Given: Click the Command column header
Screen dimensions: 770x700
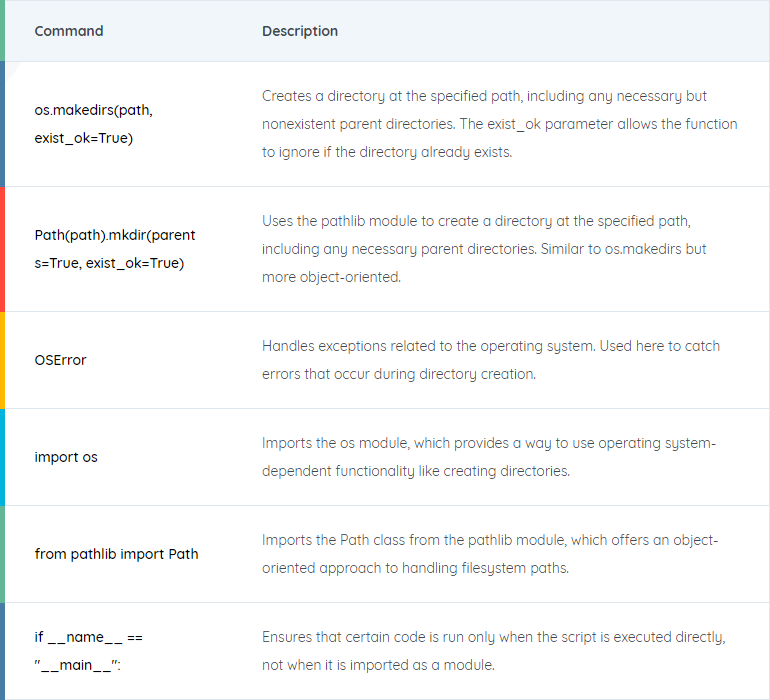Looking at the screenshot, I should pyautogui.click(x=69, y=31).
